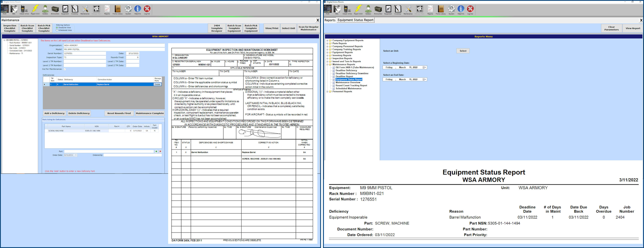Open Ammunition from the Maintenance window toolbar
Viewport: 644px width, 248px height.
pyautogui.click(x=55, y=9)
